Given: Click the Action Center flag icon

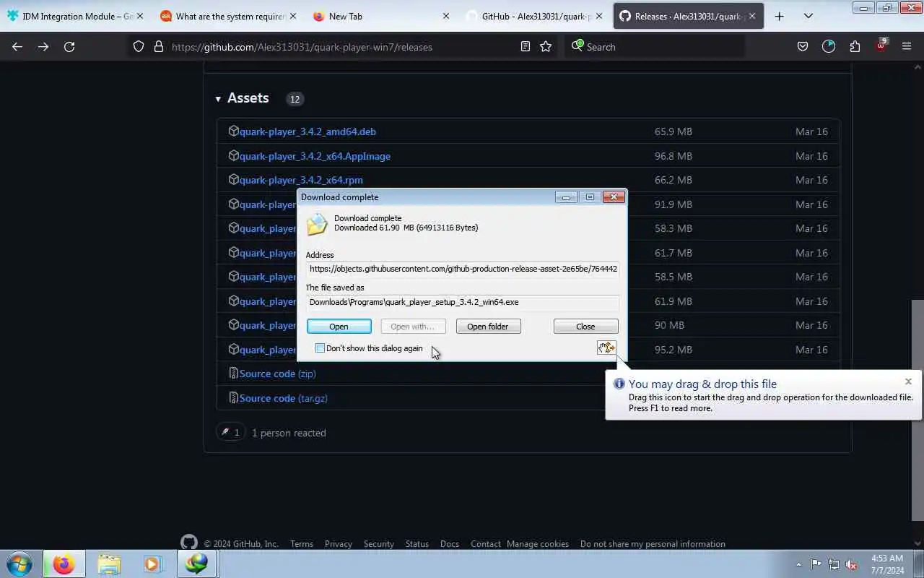Looking at the screenshot, I should (x=816, y=565).
